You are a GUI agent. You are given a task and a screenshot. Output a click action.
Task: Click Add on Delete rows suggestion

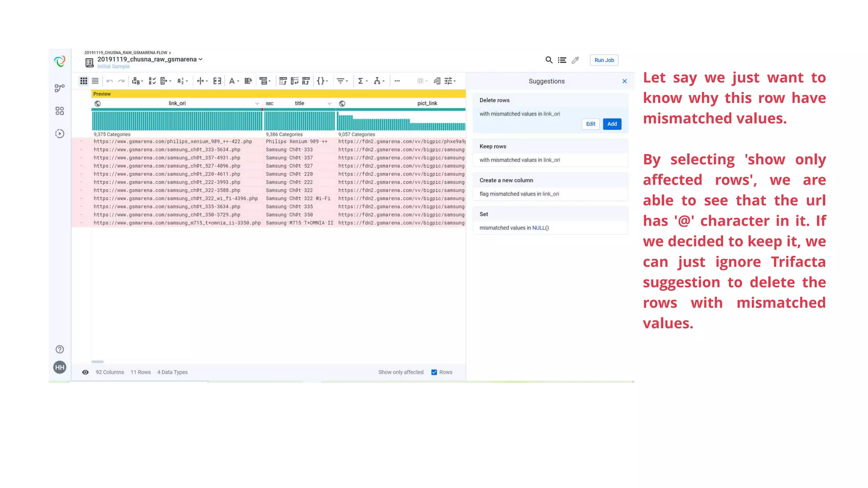(x=612, y=124)
